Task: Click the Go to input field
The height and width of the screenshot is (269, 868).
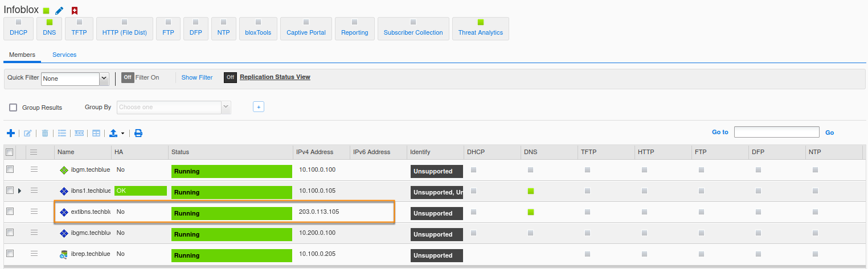Action: (777, 132)
